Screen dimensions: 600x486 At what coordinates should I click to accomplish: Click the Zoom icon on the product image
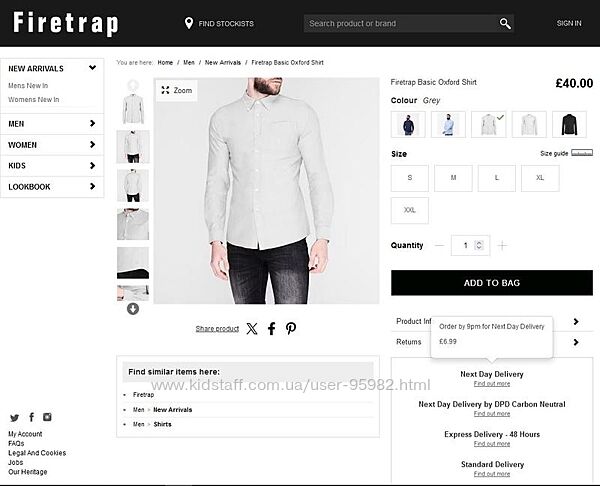[x=165, y=90]
